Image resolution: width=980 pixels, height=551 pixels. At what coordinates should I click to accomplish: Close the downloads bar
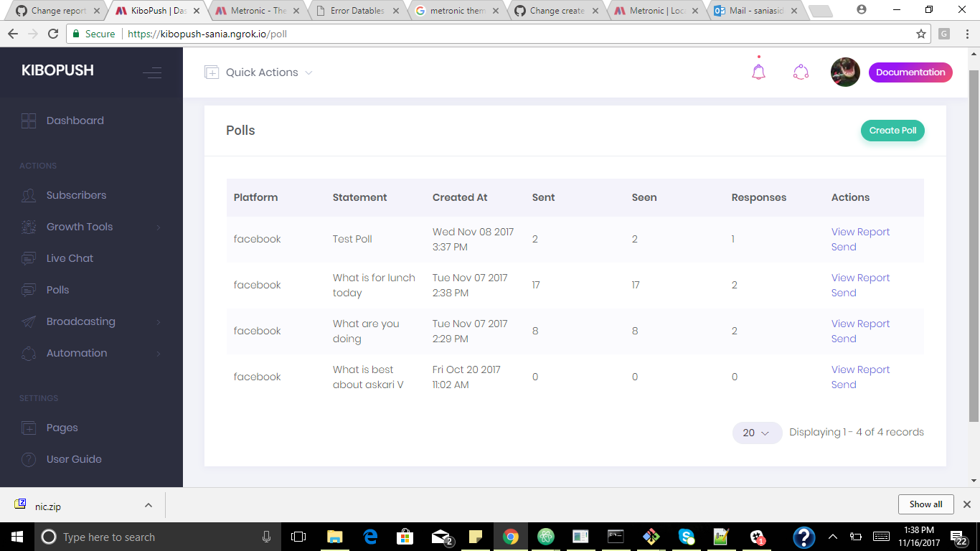coord(967,504)
